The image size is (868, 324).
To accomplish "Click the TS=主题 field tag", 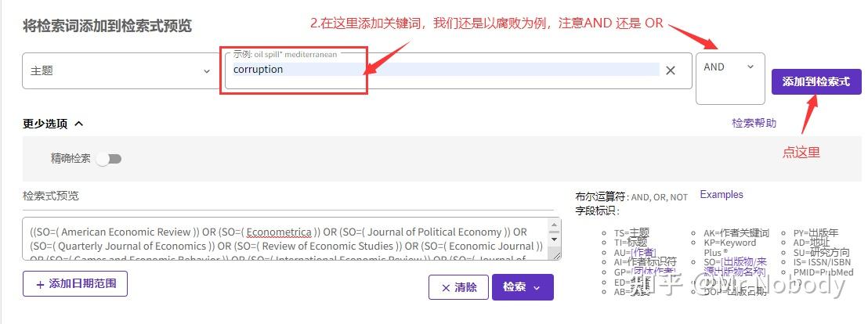I will pyautogui.click(x=631, y=233).
